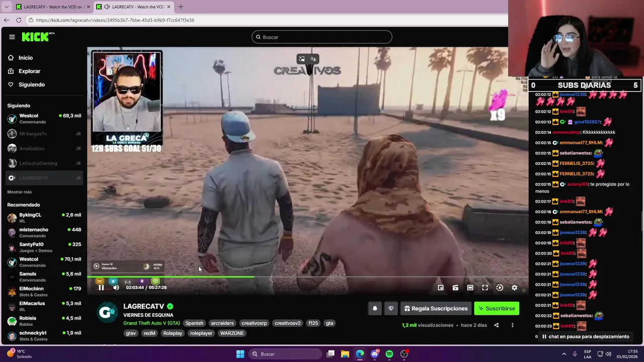
Task: Open the video player settings gear
Action: pos(514,288)
